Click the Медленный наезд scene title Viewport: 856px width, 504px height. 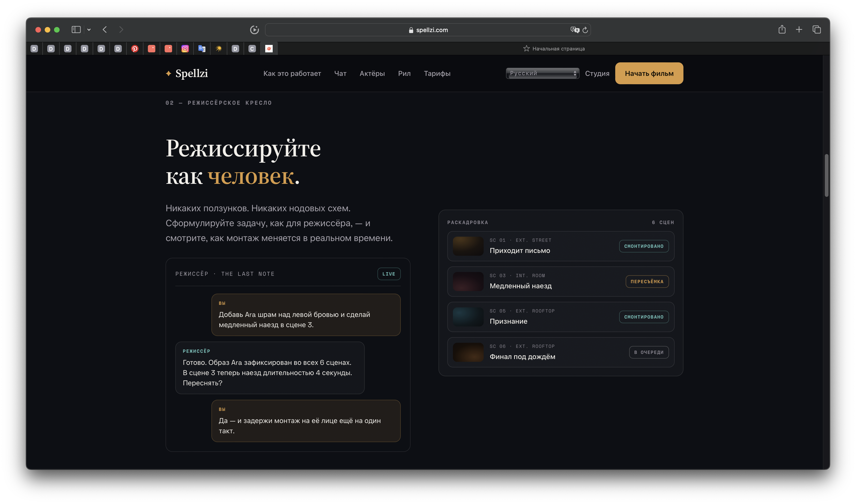(x=521, y=286)
